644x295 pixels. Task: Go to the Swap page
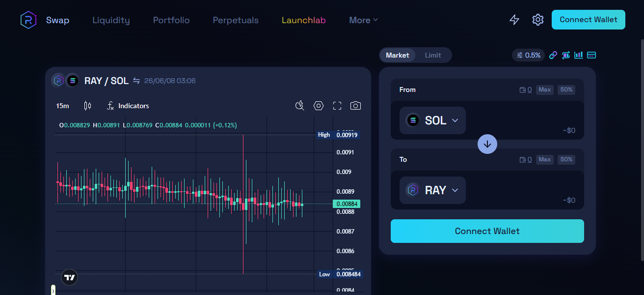pos(57,20)
